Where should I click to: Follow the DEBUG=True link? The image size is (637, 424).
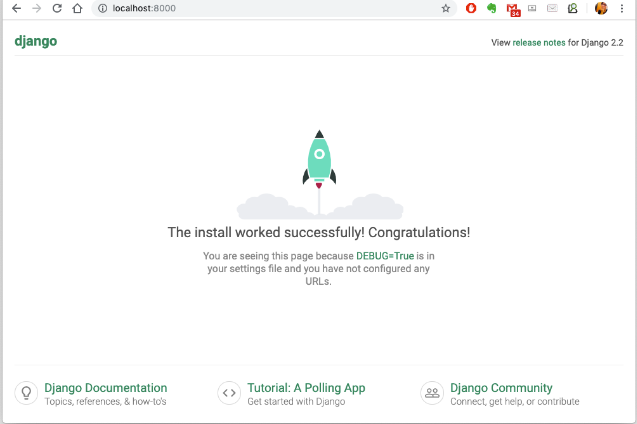click(385, 256)
